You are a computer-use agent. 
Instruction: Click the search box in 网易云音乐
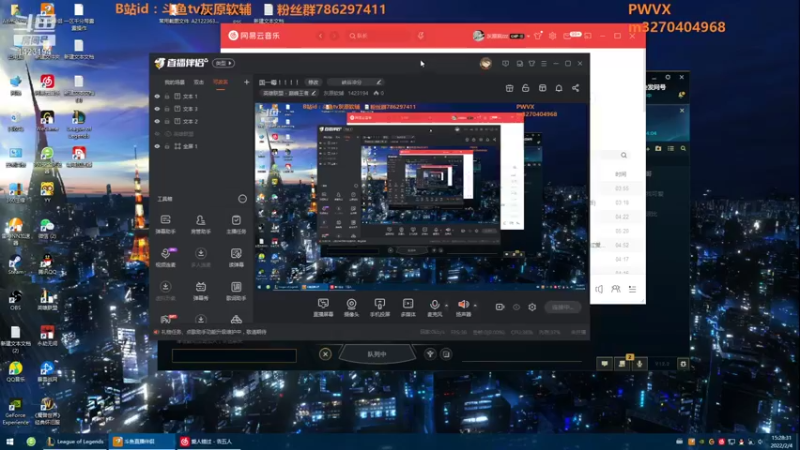pos(380,36)
